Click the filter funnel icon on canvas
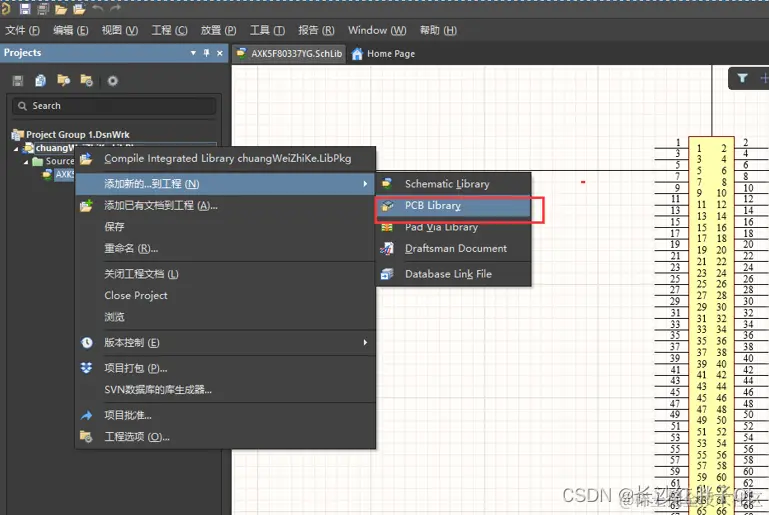Viewport: 769px width, 515px height. pyautogui.click(x=743, y=78)
